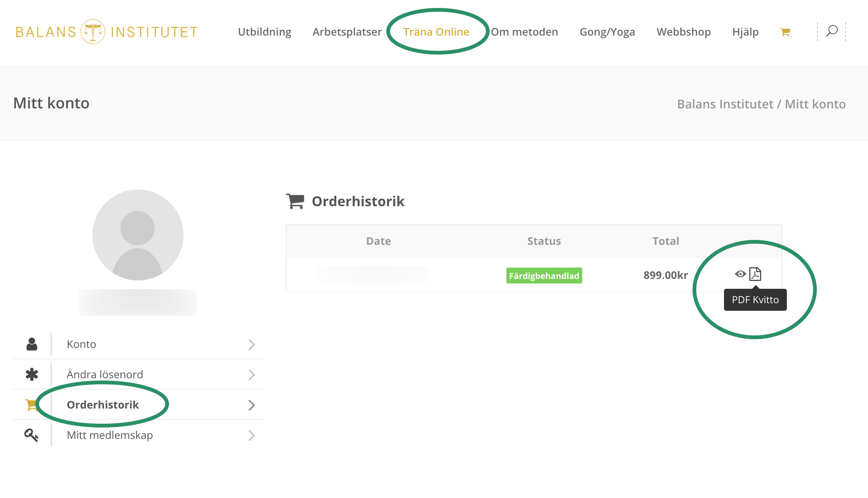868x498 pixels.
Task: Download the PDF Kvitto receipt icon
Action: 755,274
